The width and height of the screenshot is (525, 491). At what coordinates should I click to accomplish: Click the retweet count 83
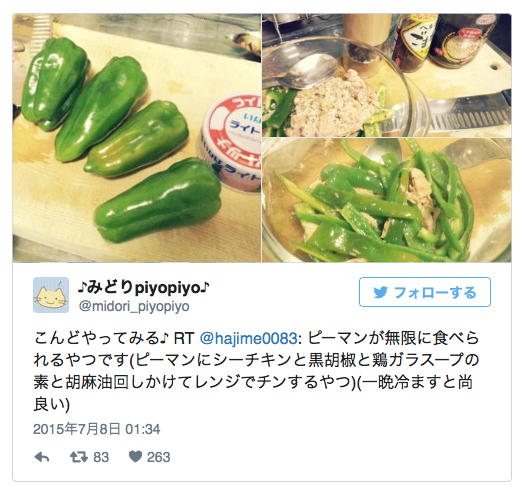[101, 457]
